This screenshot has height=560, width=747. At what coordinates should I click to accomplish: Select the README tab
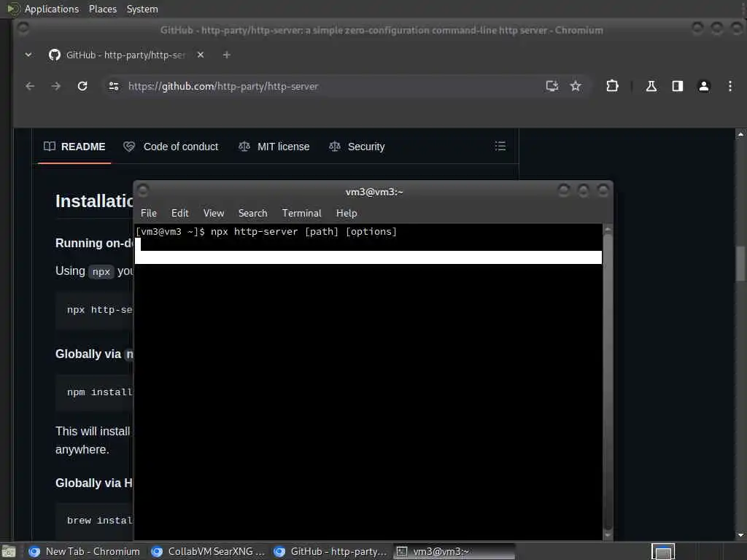click(74, 147)
